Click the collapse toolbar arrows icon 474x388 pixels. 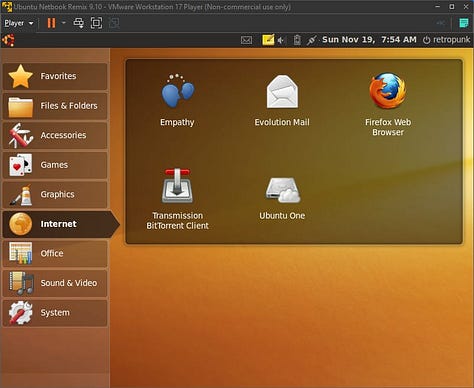click(x=440, y=23)
